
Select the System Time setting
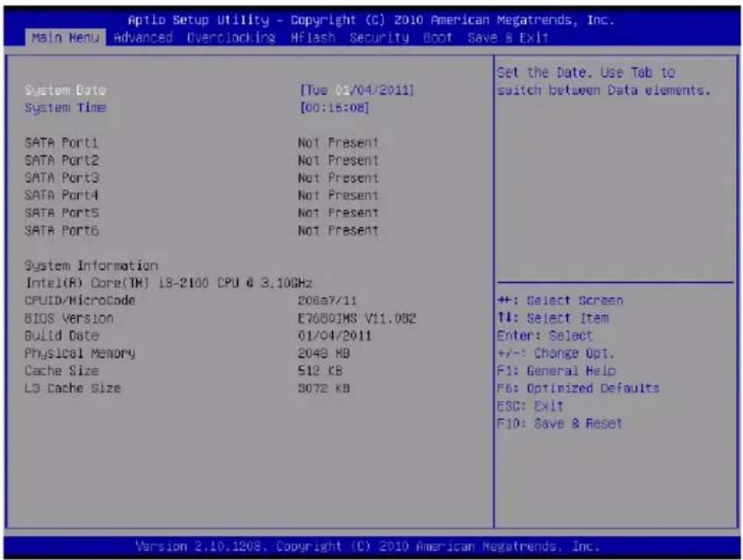coord(65,108)
